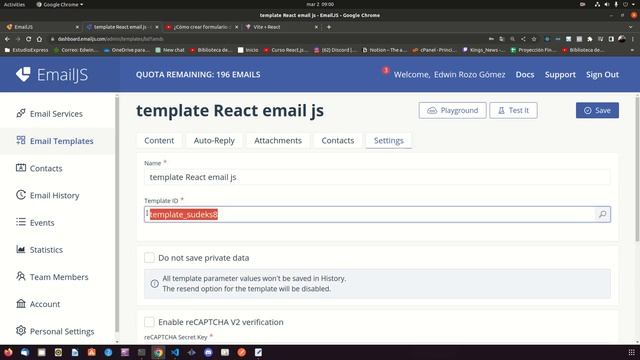This screenshot has height=360, width=640.
Task: Click the Test It button
Action: [x=513, y=111]
